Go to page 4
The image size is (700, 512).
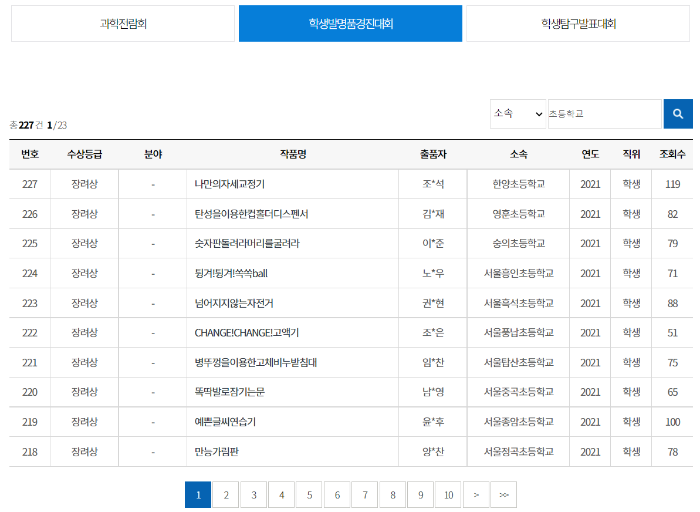(x=281, y=495)
